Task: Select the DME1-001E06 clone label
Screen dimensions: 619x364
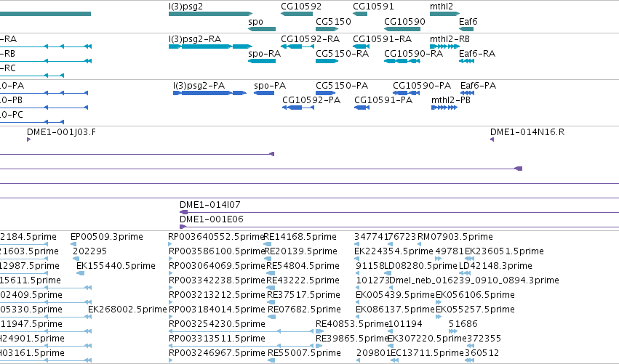Action: [x=211, y=219]
